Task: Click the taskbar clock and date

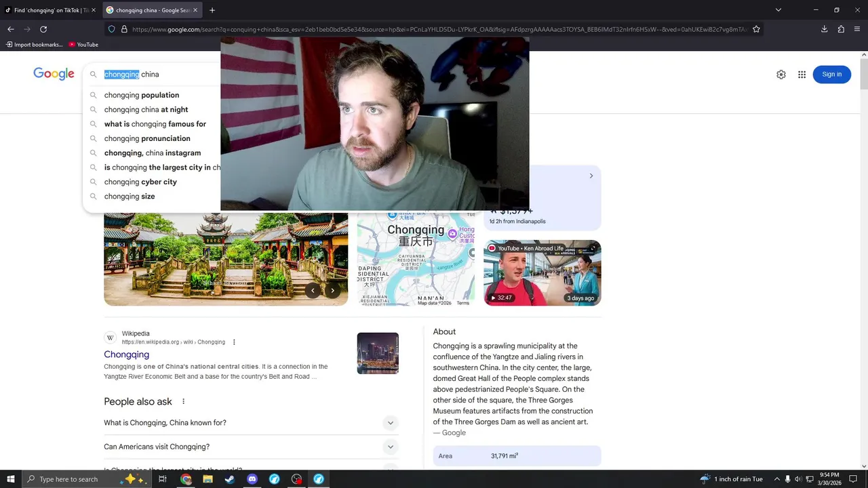Action: [x=829, y=479]
